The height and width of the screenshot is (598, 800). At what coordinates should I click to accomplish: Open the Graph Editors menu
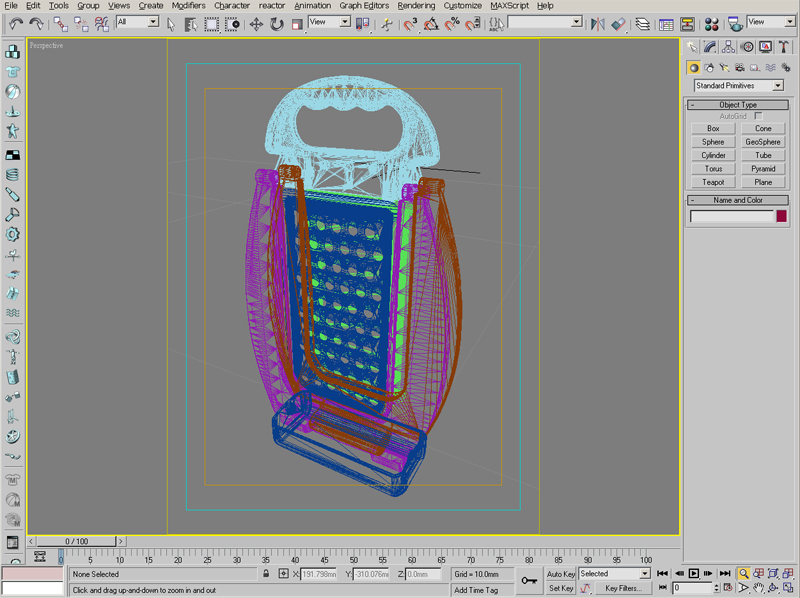tap(364, 6)
